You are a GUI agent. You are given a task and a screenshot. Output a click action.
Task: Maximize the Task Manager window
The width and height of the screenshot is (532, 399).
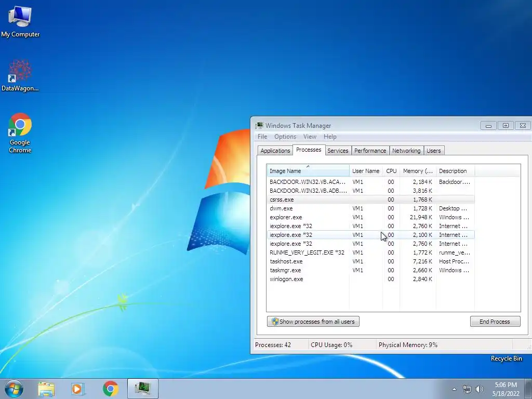(x=506, y=126)
